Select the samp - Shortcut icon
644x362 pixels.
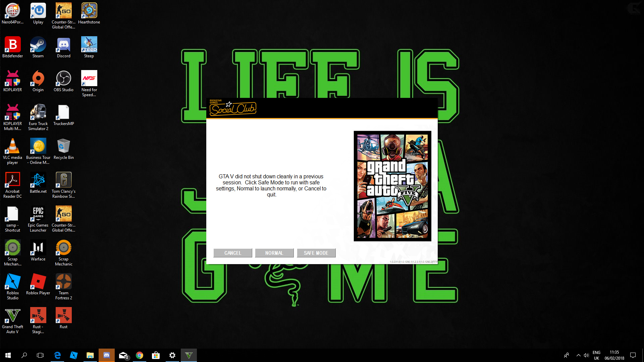coord(13,219)
